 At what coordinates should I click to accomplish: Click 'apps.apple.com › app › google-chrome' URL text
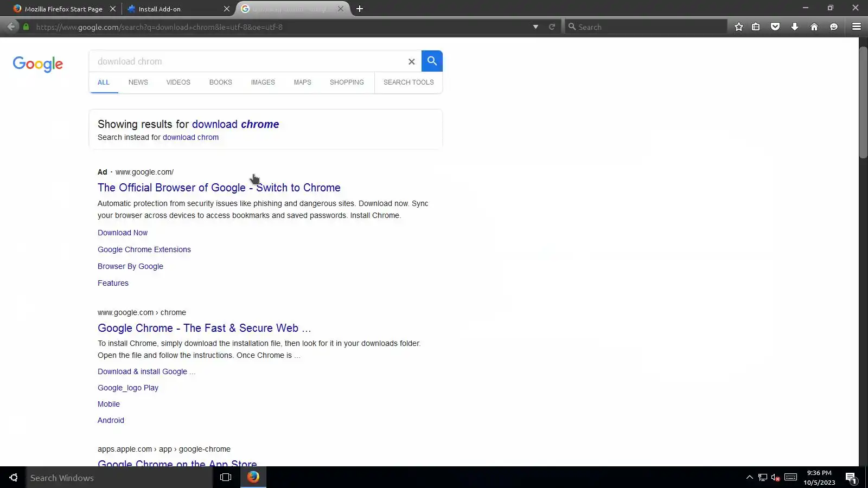(x=164, y=449)
